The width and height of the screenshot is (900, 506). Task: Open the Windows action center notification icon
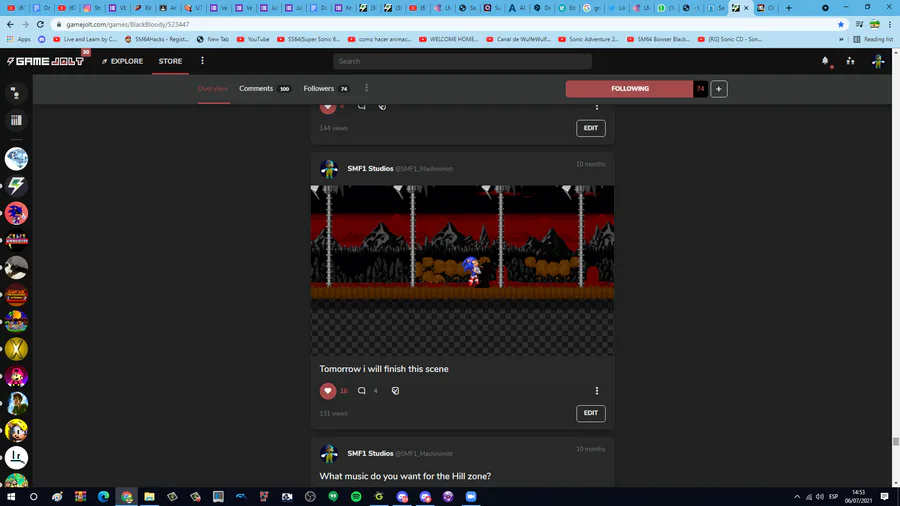[x=885, y=496]
